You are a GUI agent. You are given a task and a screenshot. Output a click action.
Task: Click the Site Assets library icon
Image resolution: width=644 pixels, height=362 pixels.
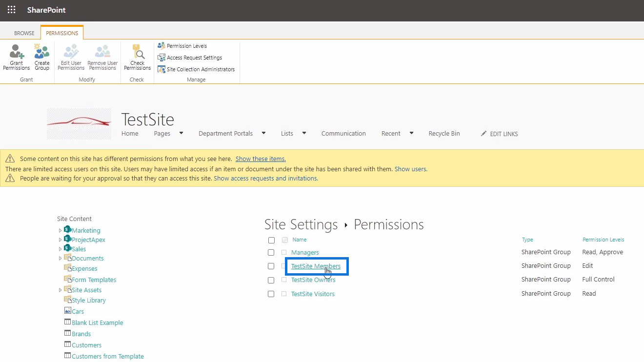(x=68, y=289)
